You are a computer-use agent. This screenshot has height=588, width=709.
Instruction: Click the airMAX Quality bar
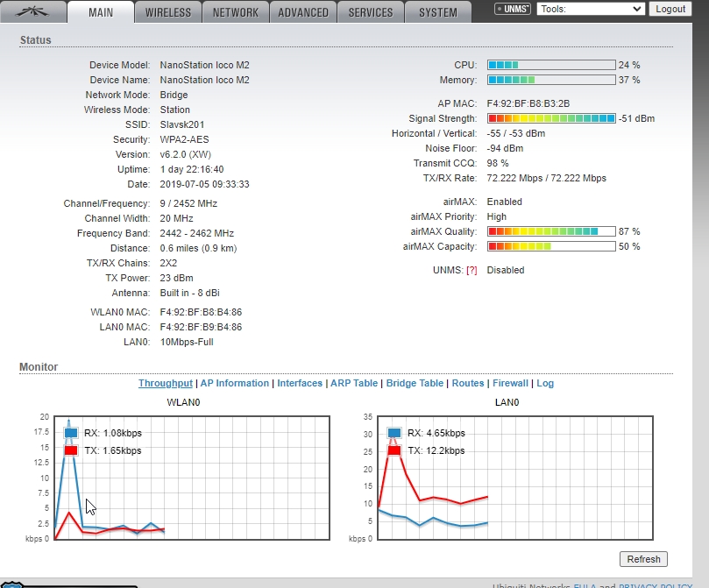[x=551, y=231]
